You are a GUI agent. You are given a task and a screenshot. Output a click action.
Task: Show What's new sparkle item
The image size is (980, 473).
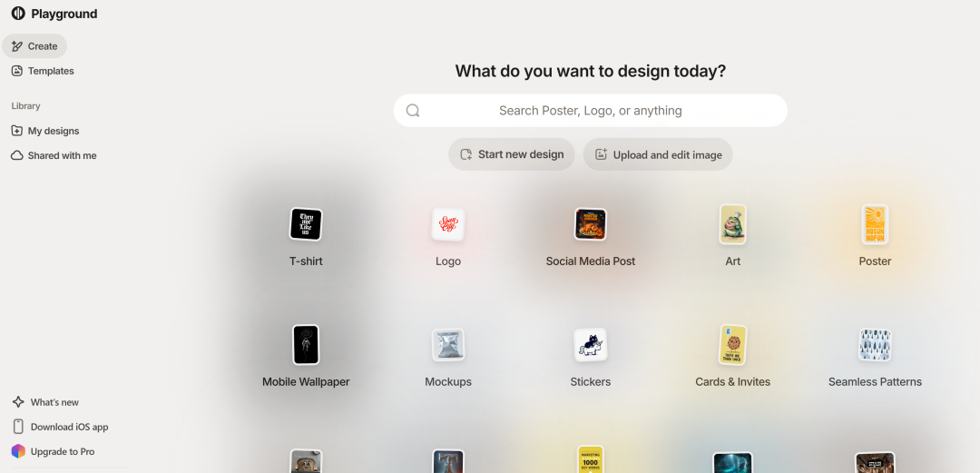[45, 402]
